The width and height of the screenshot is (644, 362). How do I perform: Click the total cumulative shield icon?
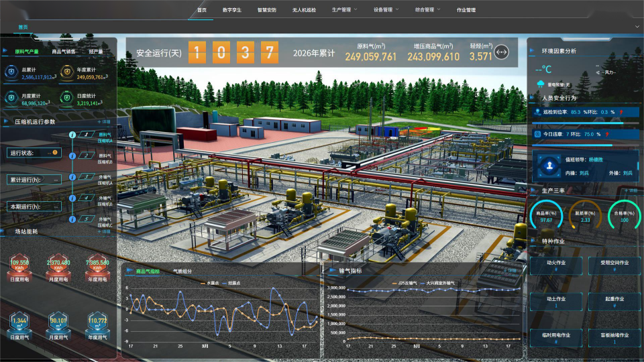coord(13,72)
